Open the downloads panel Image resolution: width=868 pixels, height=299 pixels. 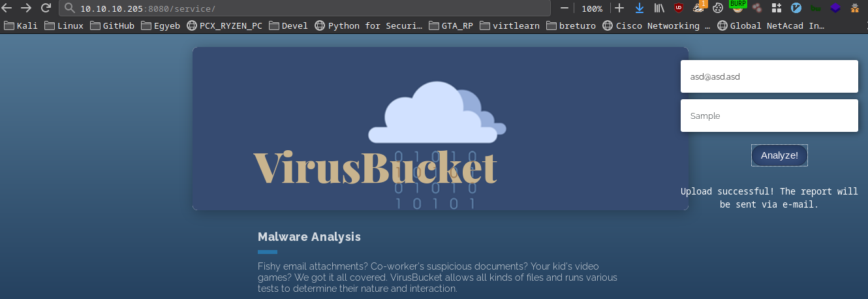point(639,8)
